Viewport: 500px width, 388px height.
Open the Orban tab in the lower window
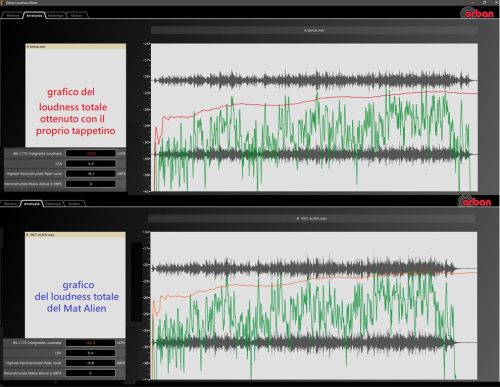coord(74,204)
